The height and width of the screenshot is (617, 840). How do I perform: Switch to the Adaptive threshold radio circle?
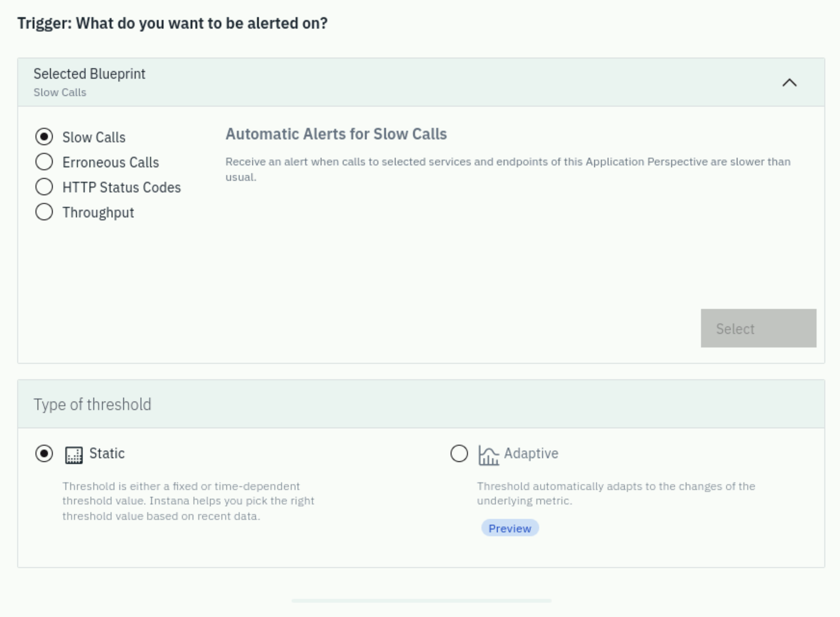pyautogui.click(x=459, y=454)
